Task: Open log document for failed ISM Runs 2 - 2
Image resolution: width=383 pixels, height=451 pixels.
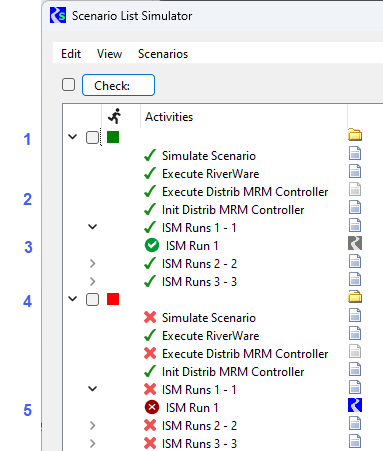Action: tap(355, 423)
